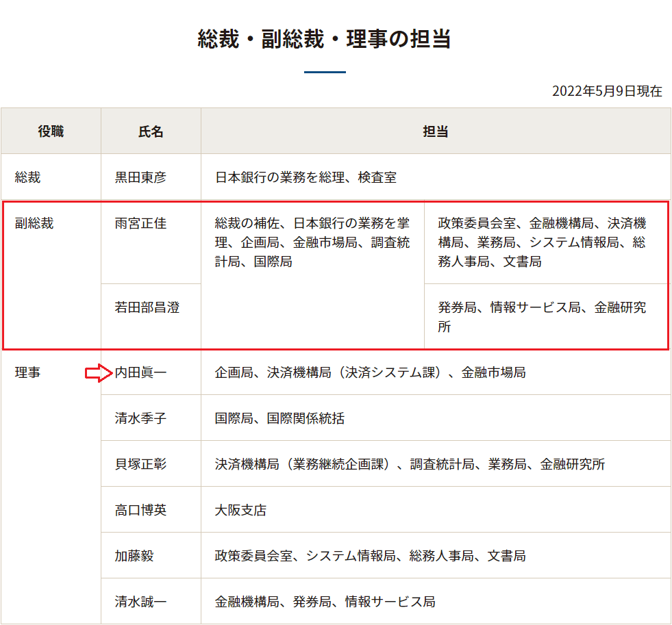Click the 日本銀行の業務を総理、検査室 cell
The height and width of the screenshot is (625, 672).
[x=306, y=177]
